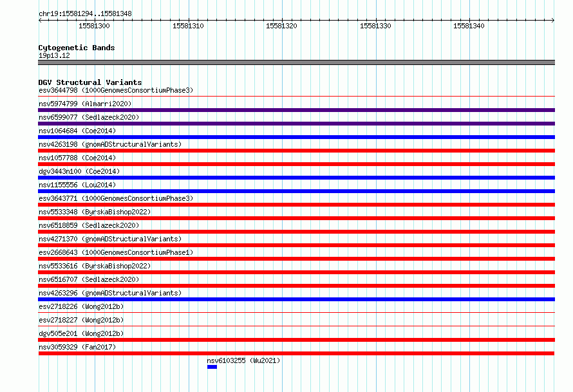
Task: Click the thin red line under esv3644798
Action: click(296, 96)
